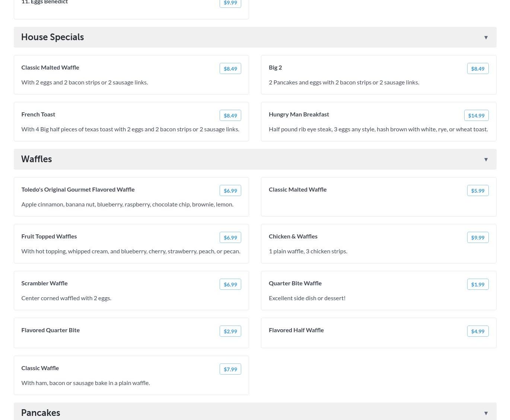The image size is (510, 420).
Task: Click the Eggs Benedict $9.99 price
Action: (230, 3)
